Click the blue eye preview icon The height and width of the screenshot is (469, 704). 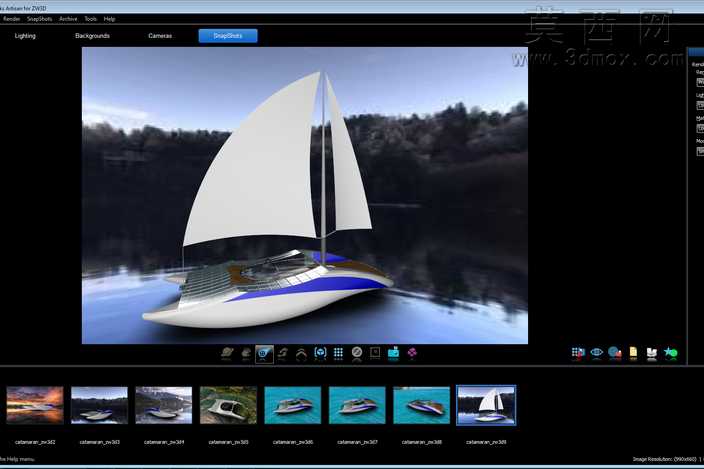[596, 353]
